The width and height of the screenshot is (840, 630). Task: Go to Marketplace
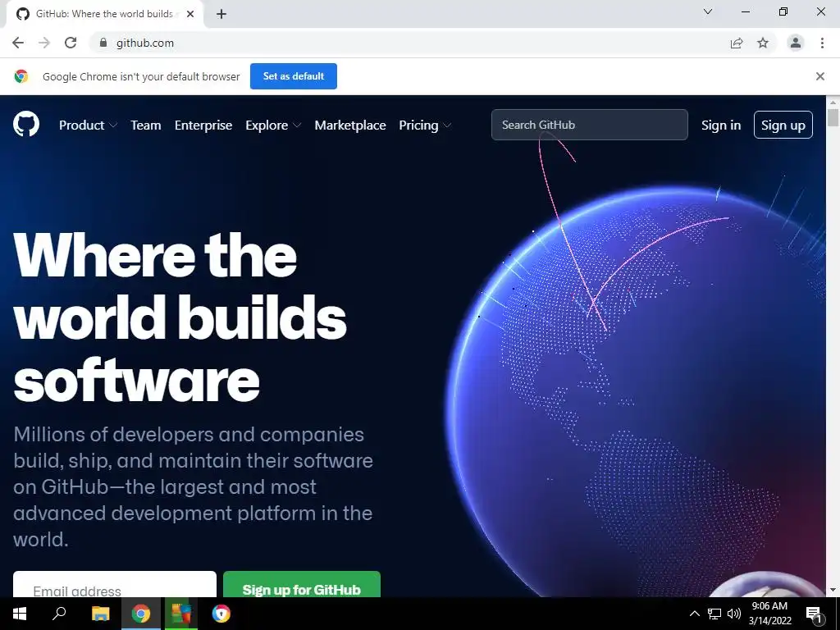pyautogui.click(x=350, y=125)
